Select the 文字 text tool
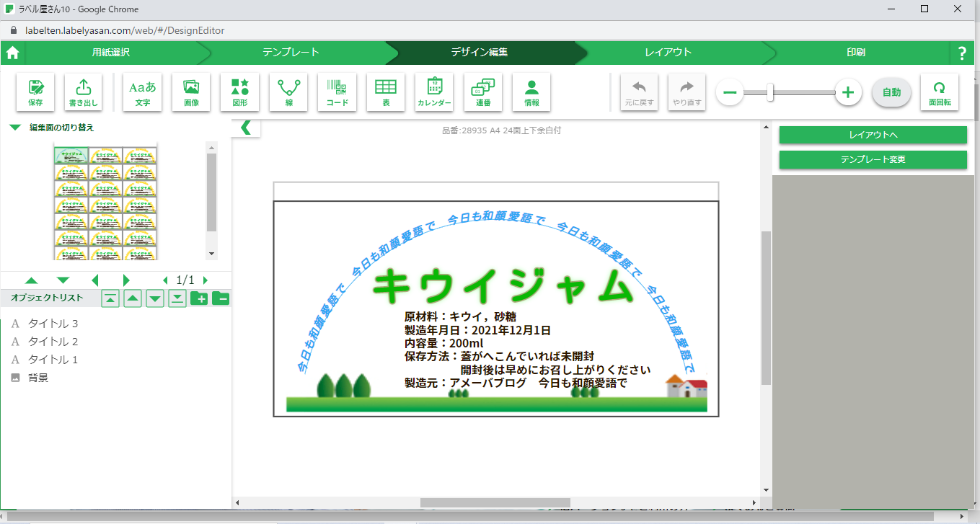Viewport: 980px width, 524px height. click(x=142, y=92)
